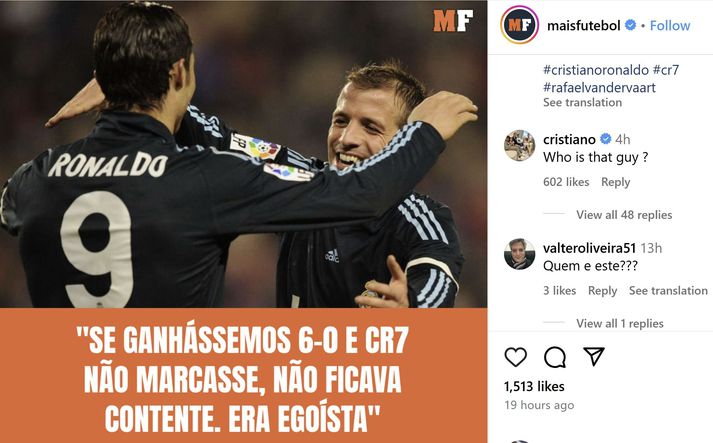Open the #rafaelvandervaart hashtag

coord(599,87)
